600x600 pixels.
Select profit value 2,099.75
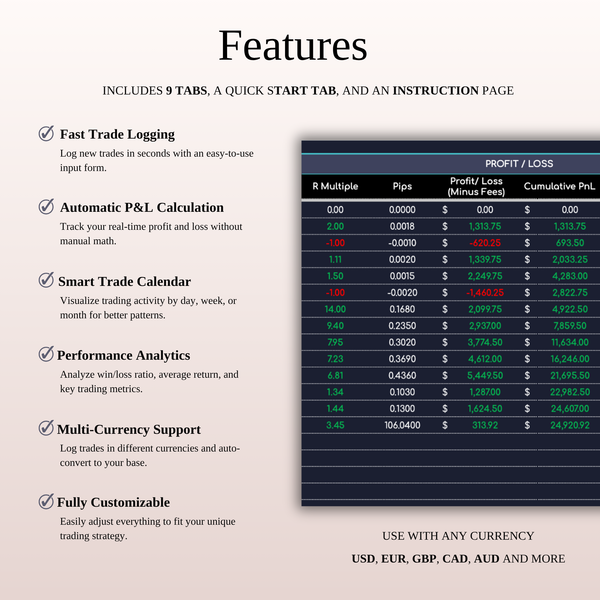485,309
